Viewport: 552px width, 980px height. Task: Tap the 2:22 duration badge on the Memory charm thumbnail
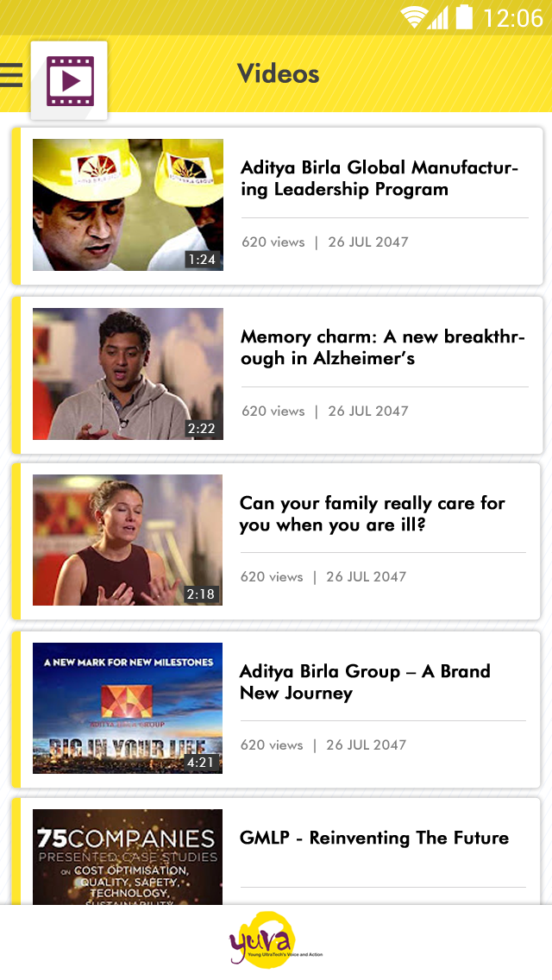tap(201, 428)
